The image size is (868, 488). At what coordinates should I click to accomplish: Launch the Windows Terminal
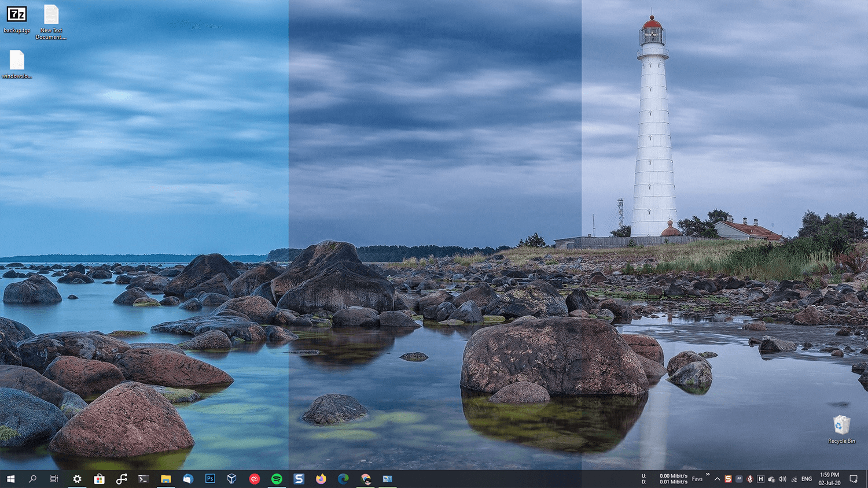[x=143, y=478]
